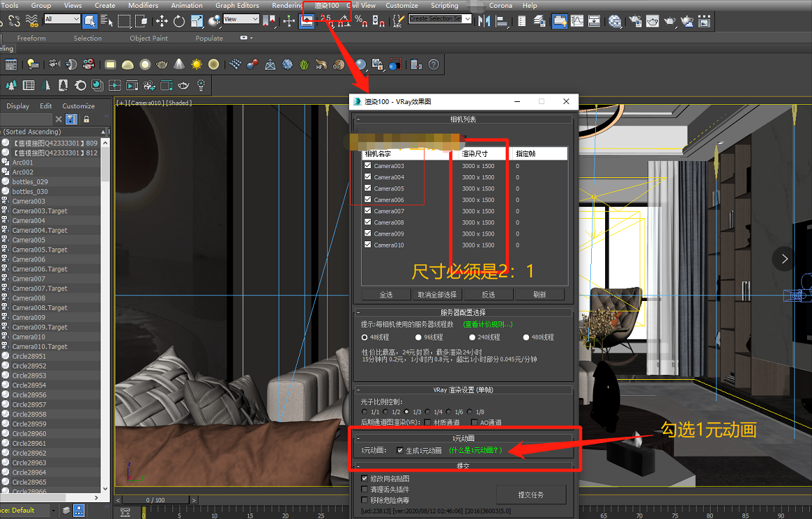Uncheck the Camera007 checkbox
812x519 pixels.
368,210
